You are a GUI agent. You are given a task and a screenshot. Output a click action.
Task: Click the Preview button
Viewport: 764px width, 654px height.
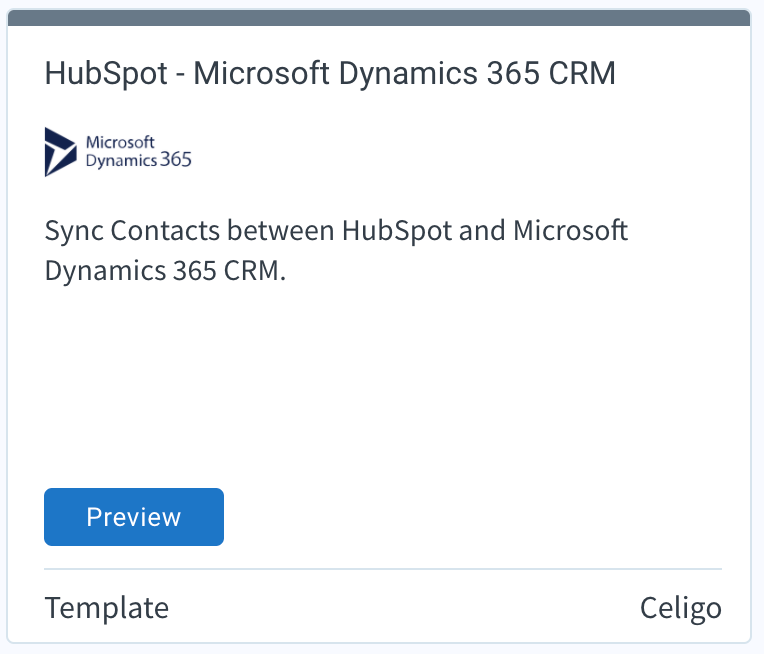coord(134,517)
